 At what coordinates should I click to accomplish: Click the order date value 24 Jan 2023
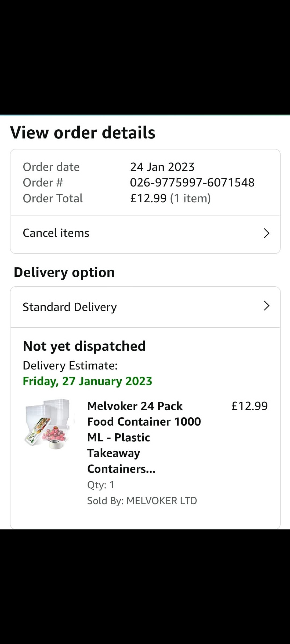[162, 167]
